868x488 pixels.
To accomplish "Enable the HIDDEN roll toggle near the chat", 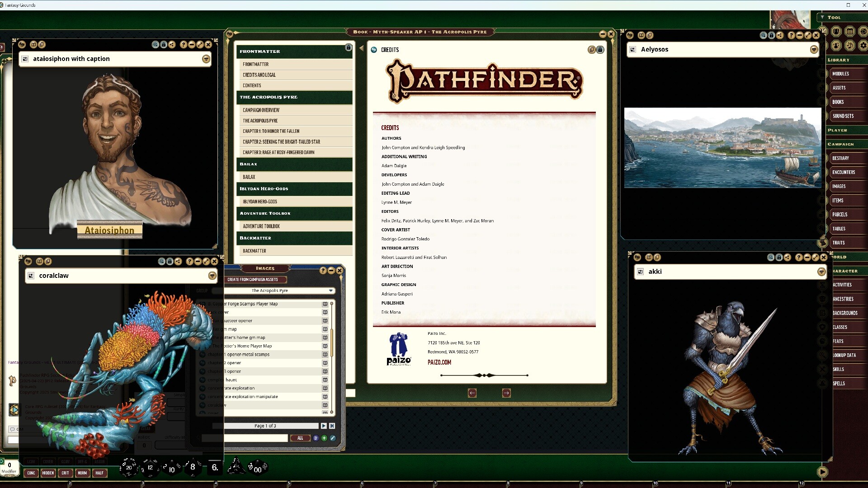I will coord(48,473).
